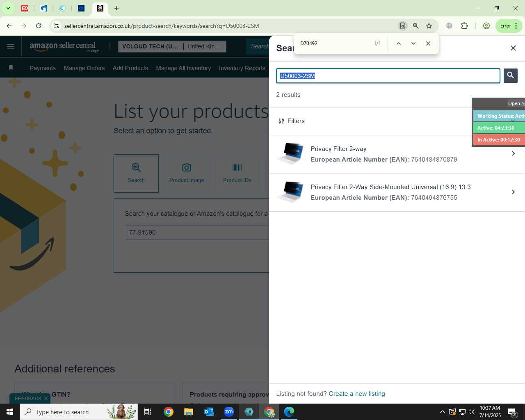Open Microsoft Edge from the taskbar
This screenshot has width=525, height=420.
point(289,412)
